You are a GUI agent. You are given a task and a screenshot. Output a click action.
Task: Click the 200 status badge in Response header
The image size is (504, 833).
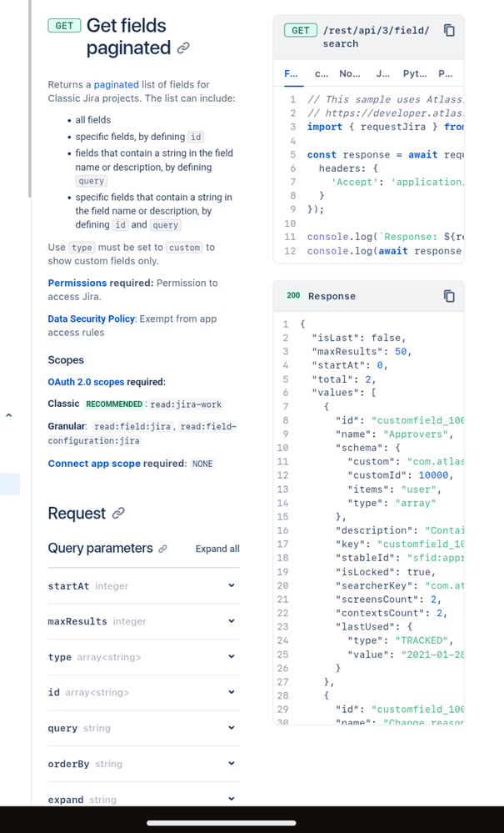293,295
